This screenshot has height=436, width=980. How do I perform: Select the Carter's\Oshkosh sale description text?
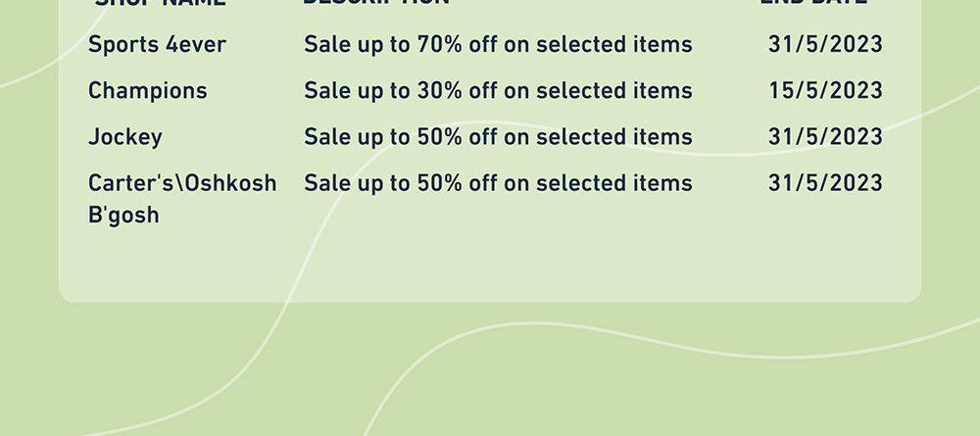click(x=498, y=183)
